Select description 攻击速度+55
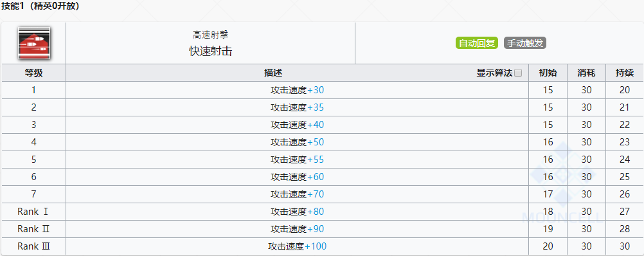Screen dimensions: 644x256 tap(298, 160)
